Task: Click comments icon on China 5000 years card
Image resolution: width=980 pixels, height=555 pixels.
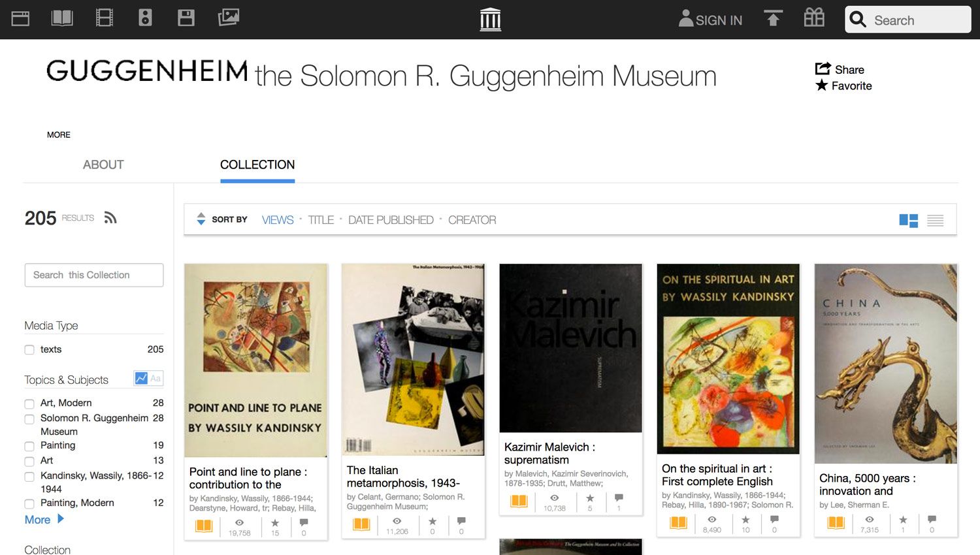Action: pos(932,520)
